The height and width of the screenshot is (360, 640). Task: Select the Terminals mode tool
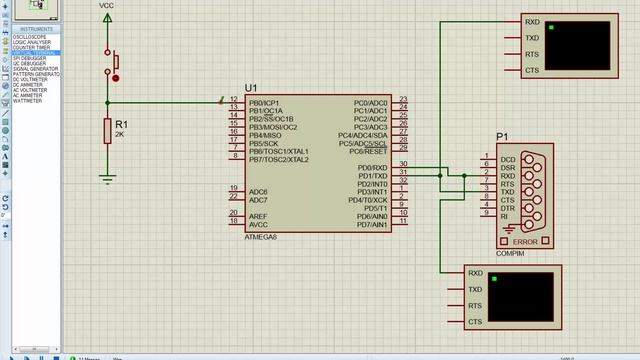[5, 51]
